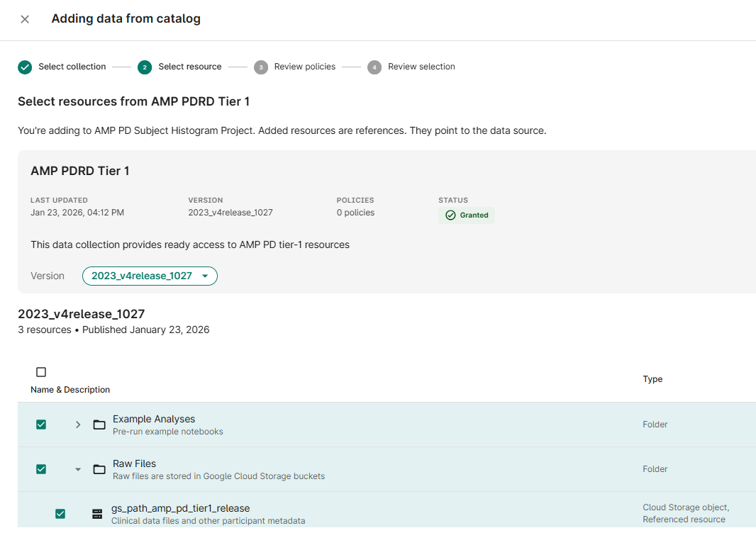Collapse the Raw Files folder
Image resolution: width=756 pixels, height=545 pixels.
pos(78,469)
